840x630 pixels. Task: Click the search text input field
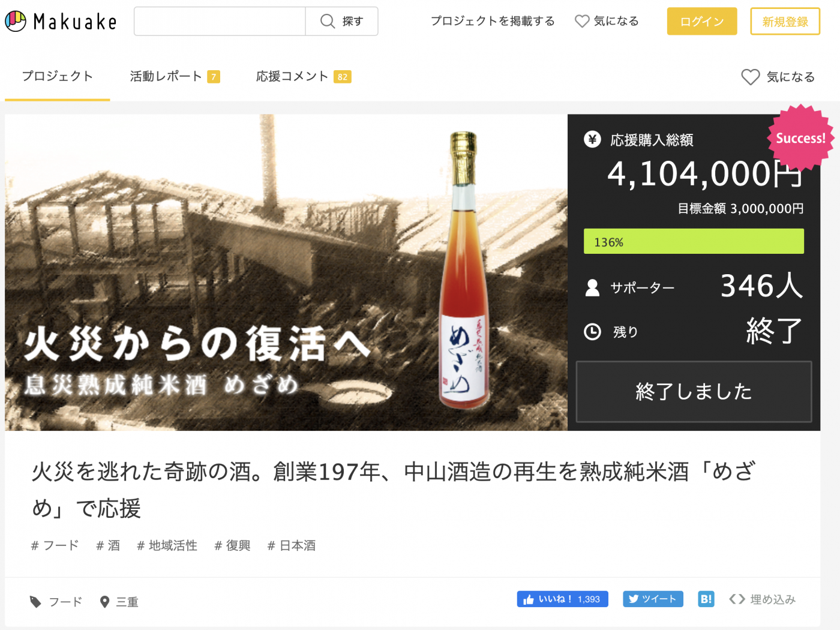coord(220,22)
